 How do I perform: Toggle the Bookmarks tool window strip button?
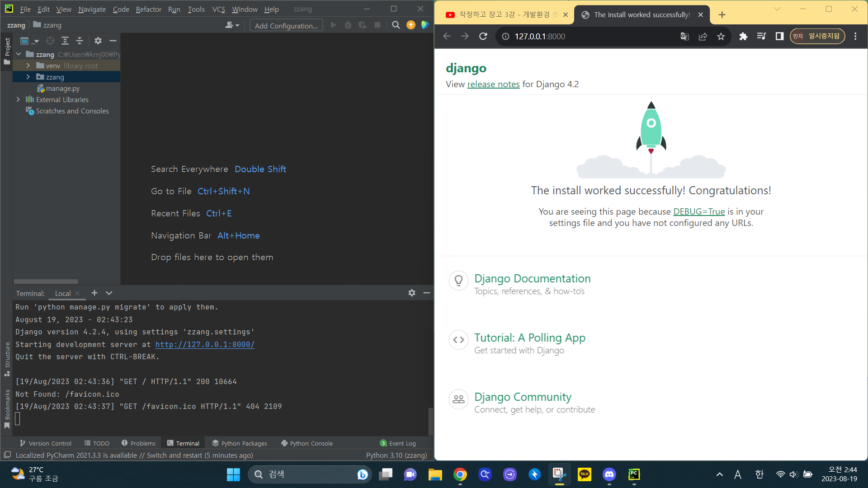coord(7,409)
